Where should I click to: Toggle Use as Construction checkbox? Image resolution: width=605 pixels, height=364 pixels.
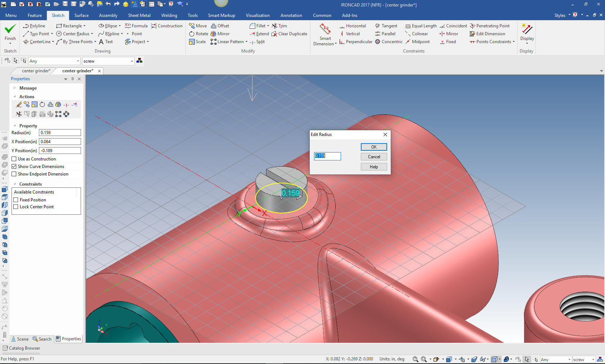click(14, 159)
